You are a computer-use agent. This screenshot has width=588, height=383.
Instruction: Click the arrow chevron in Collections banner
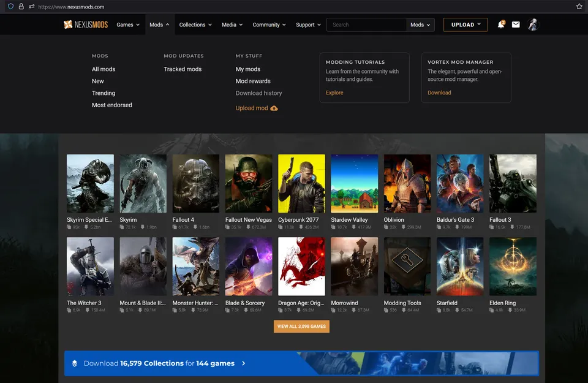(244, 363)
